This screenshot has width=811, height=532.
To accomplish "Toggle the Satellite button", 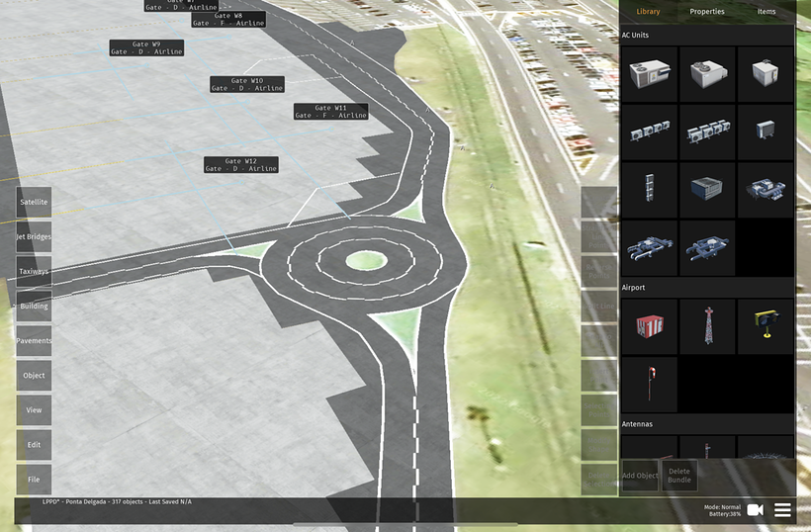I will 34,202.
